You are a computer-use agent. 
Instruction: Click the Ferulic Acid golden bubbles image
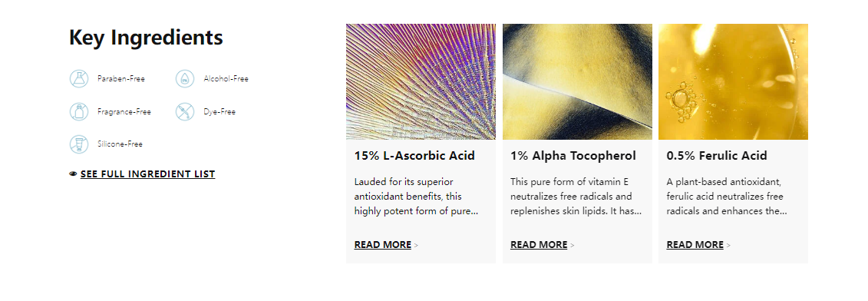[733, 81]
